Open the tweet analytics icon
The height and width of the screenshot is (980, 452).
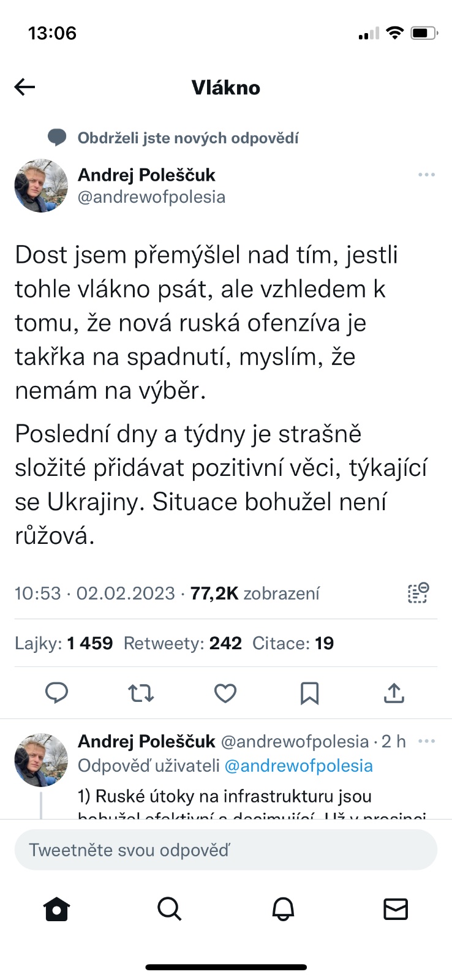pyautogui.click(x=418, y=593)
